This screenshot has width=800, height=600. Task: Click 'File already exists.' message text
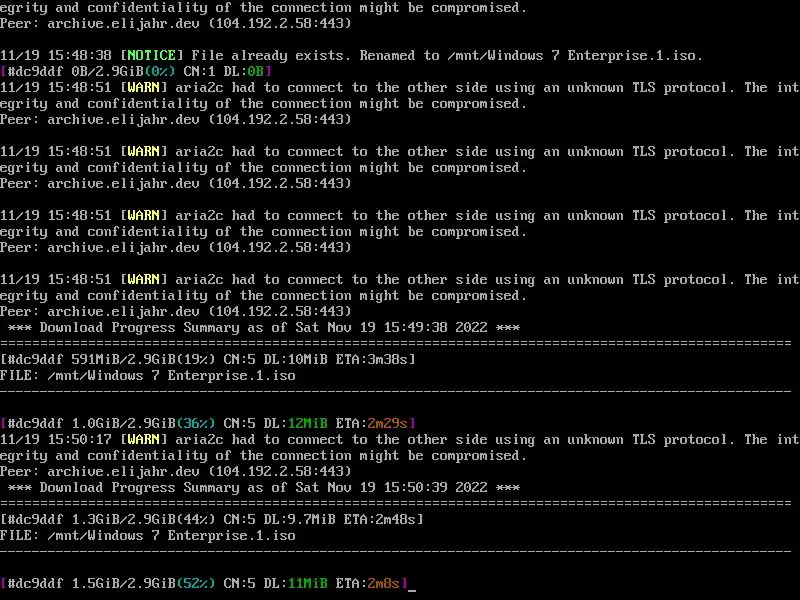[271, 56]
